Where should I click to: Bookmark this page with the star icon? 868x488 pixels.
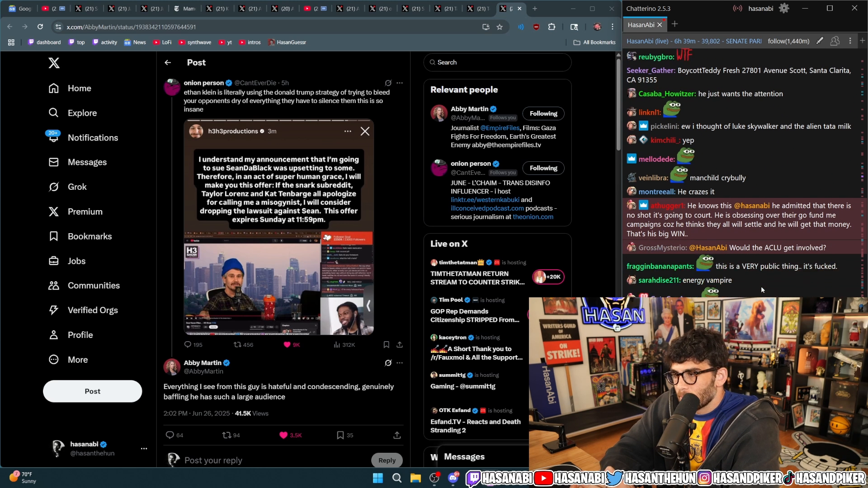point(500,27)
